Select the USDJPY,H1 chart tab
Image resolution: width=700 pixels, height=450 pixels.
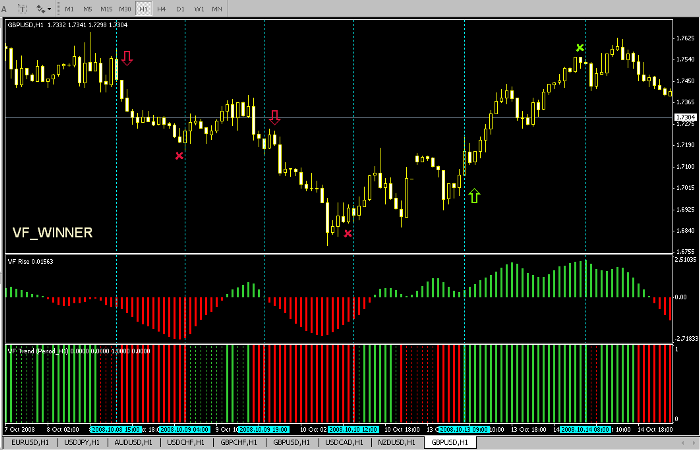81,441
